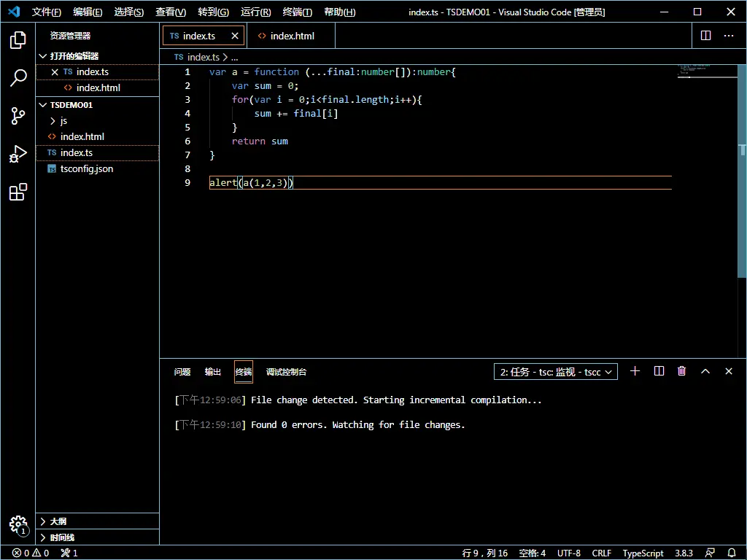Change end of line sequence CRLF

[601, 553]
